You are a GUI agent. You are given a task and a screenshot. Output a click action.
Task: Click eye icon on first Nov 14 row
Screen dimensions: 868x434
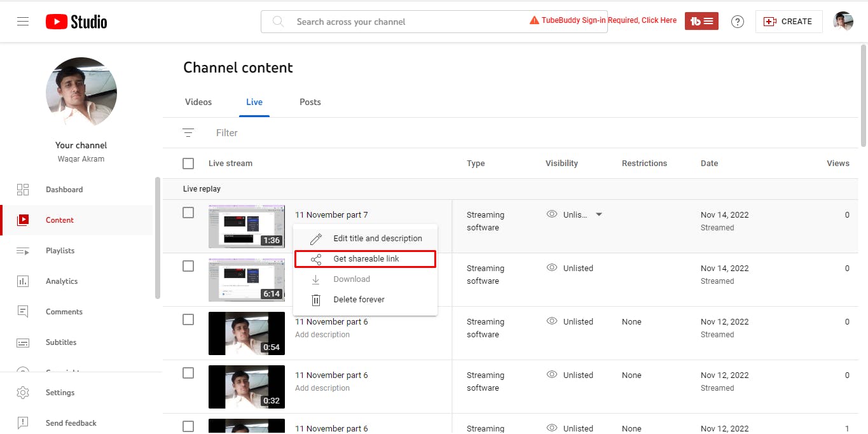[x=552, y=214]
